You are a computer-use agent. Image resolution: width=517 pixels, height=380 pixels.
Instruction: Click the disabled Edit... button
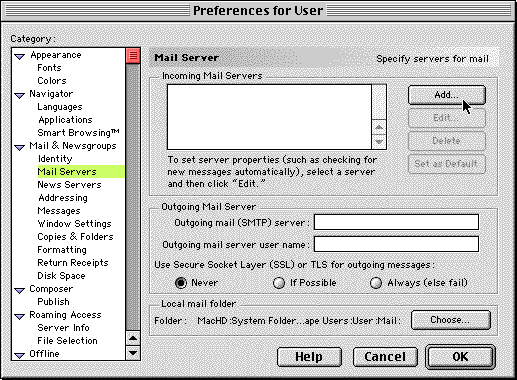(447, 118)
